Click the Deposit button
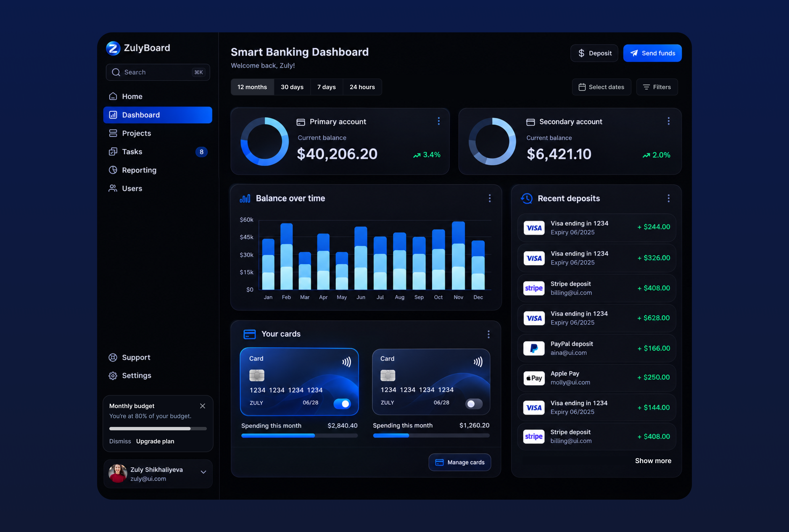 594,53
